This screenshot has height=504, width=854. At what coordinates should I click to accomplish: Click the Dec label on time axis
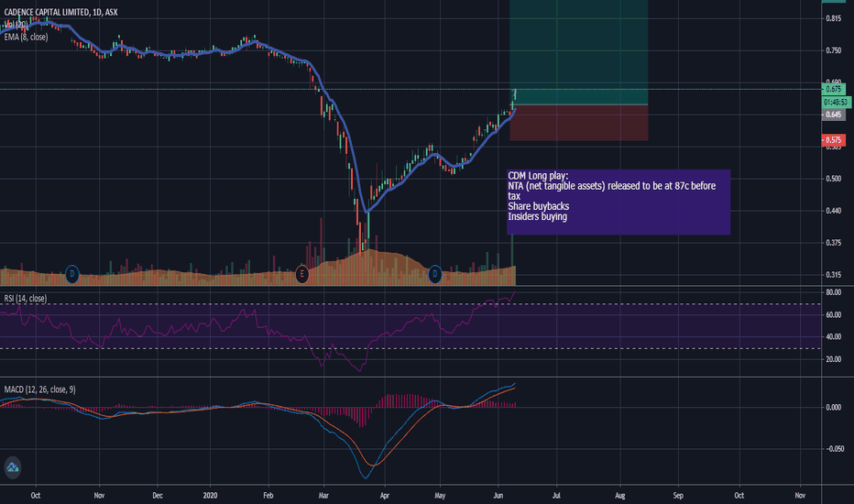(x=158, y=495)
